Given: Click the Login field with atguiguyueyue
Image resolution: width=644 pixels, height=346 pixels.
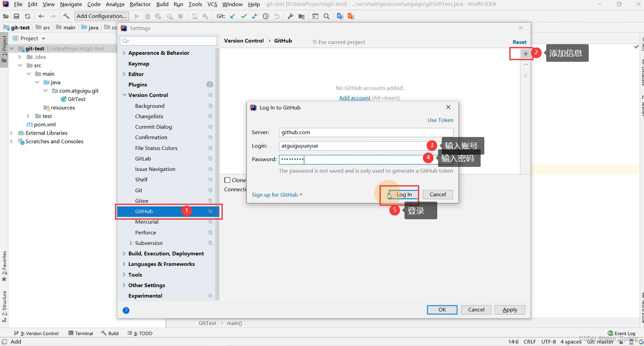Looking at the screenshot, I should click(366, 146).
